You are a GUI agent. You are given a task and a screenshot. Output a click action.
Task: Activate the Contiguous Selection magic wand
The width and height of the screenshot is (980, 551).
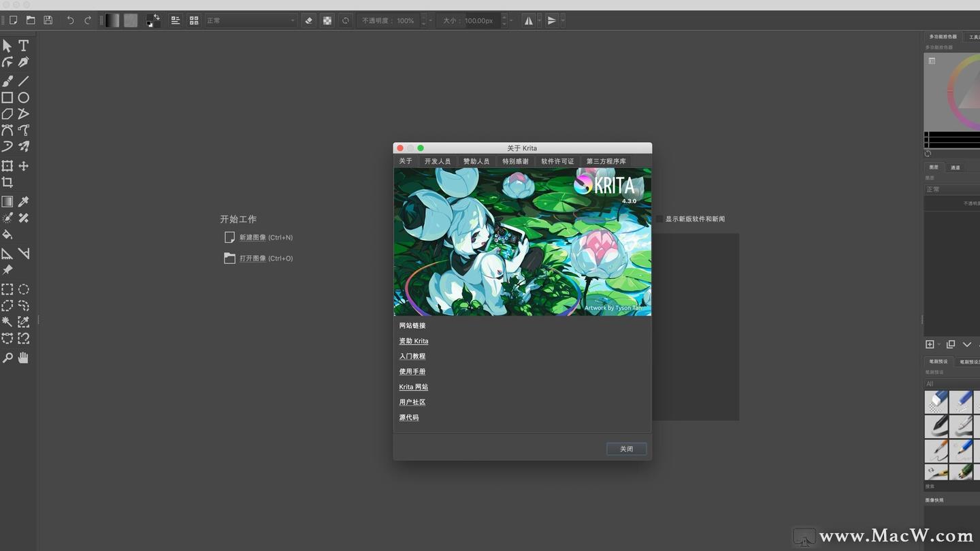(x=7, y=322)
